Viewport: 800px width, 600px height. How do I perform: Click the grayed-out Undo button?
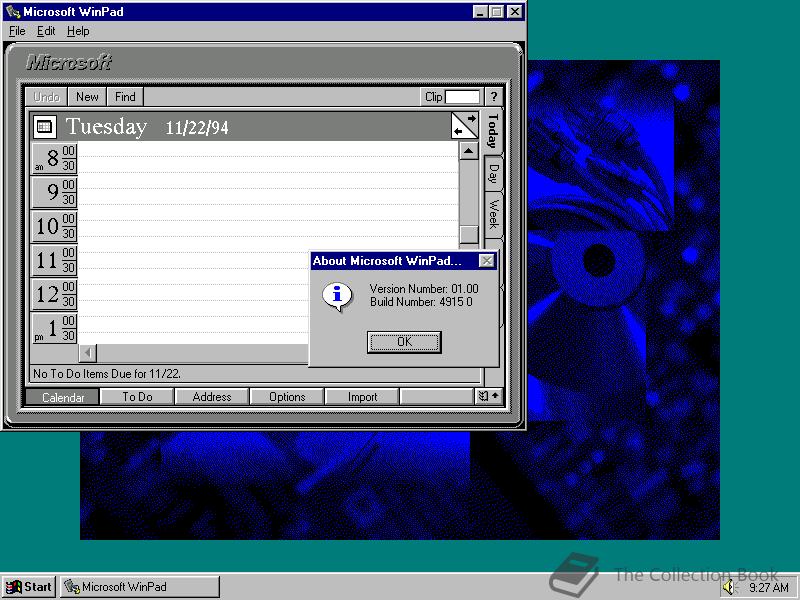(46, 96)
